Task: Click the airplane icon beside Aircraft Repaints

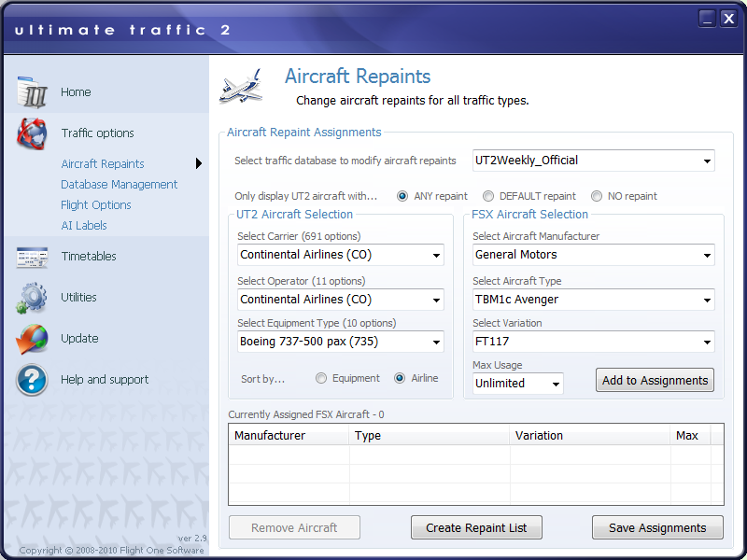Action: point(241,86)
